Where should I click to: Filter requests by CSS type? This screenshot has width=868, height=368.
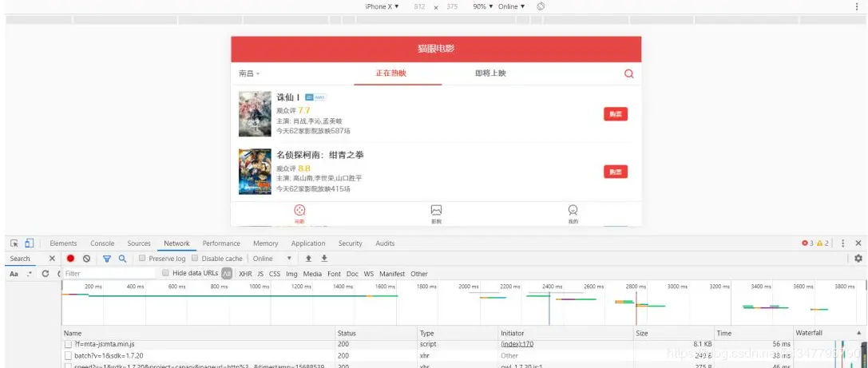(275, 273)
